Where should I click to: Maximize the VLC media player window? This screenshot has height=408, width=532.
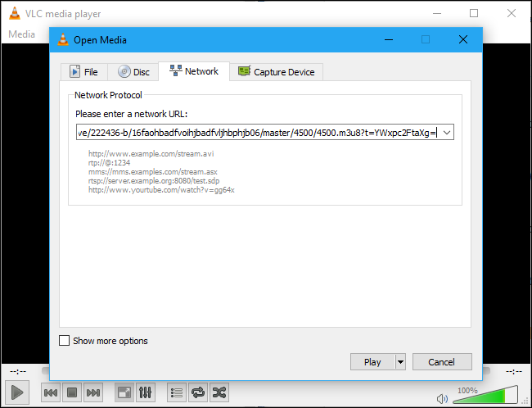(474, 13)
